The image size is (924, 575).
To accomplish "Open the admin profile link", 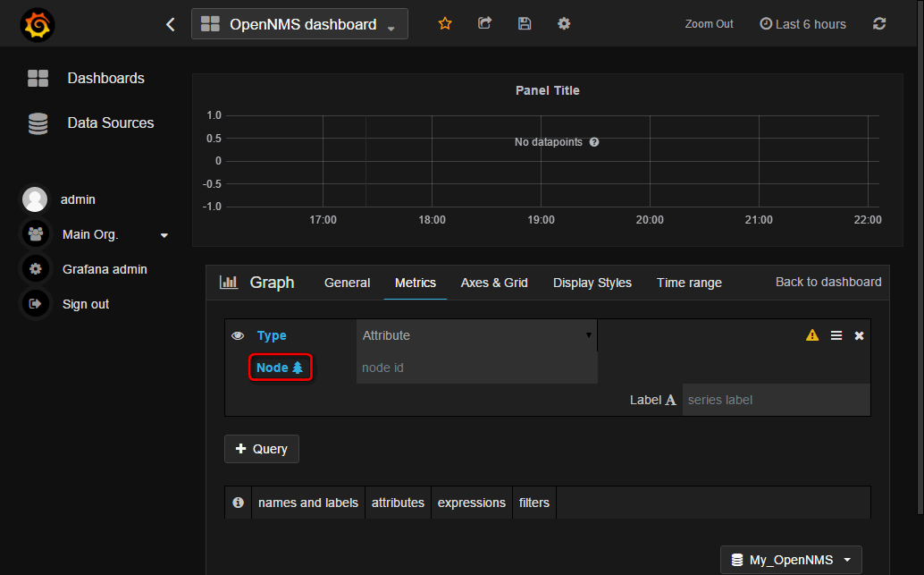I will [78, 199].
